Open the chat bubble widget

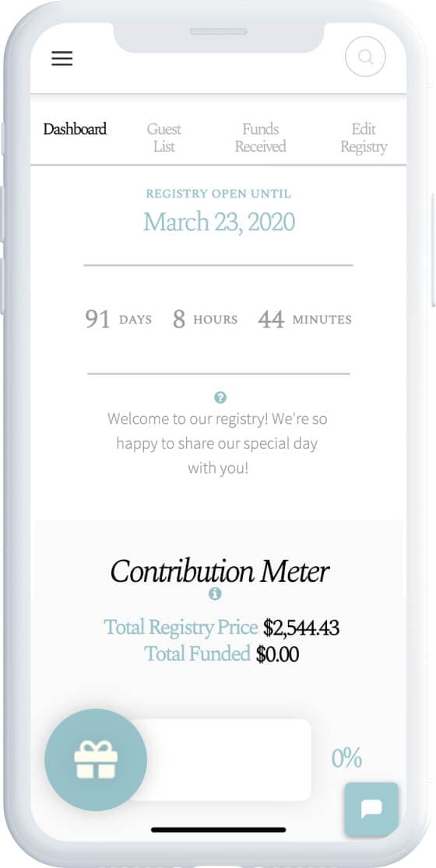click(371, 809)
